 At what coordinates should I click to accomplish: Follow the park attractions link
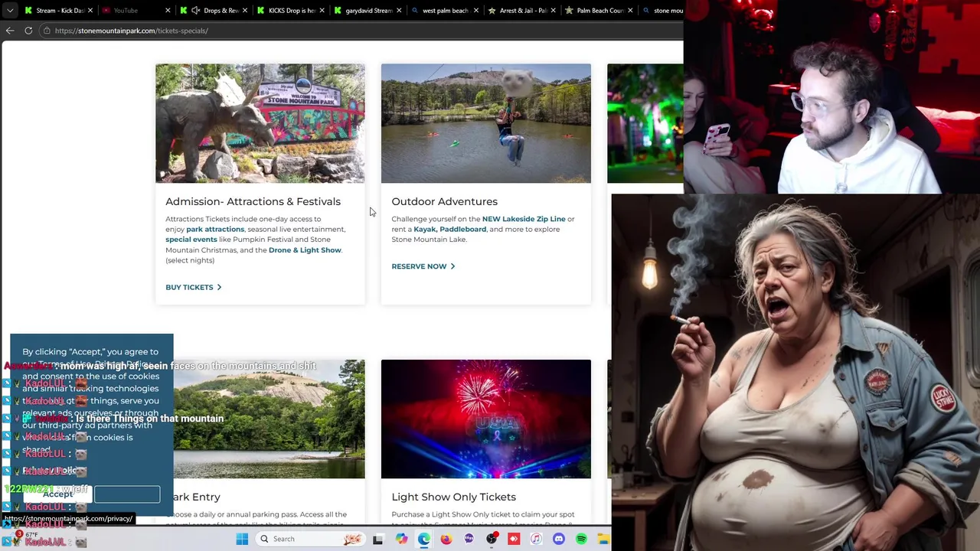point(215,229)
